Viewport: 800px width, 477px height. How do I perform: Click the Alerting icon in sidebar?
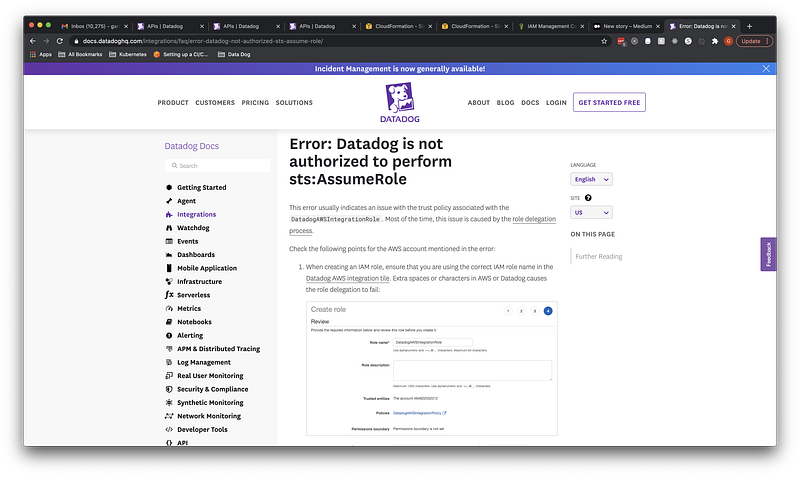coord(169,335)
